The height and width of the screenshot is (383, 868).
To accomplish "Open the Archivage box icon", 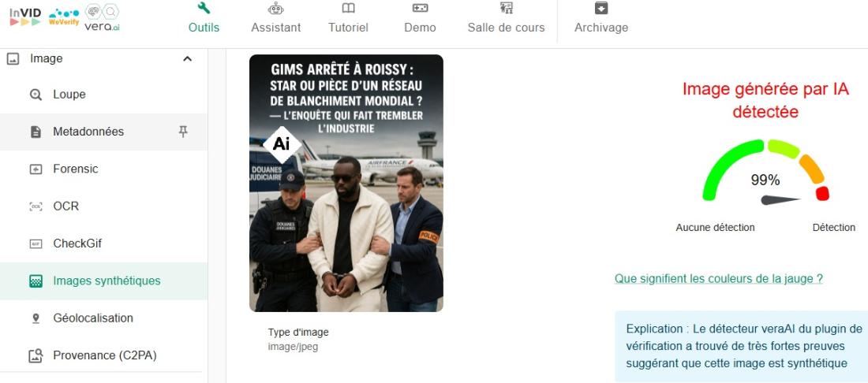I will 601,8.
